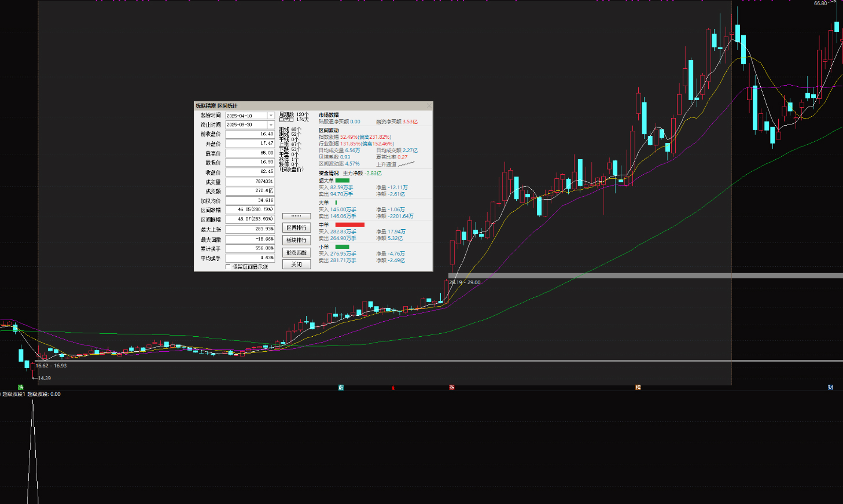This screenshot has width=843, height=504.
Task: Click the red $ marker on the timeline
Action: coord(393,388)
